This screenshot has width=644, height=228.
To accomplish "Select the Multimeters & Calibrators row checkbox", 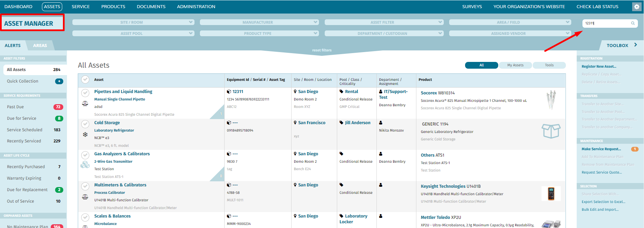I will 85,186.
